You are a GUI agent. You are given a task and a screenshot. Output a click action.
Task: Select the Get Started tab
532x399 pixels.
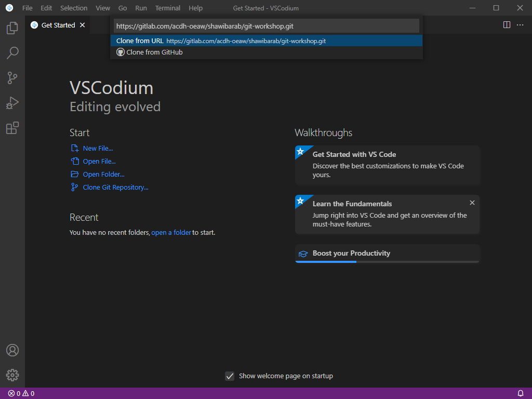coord(58,25)
